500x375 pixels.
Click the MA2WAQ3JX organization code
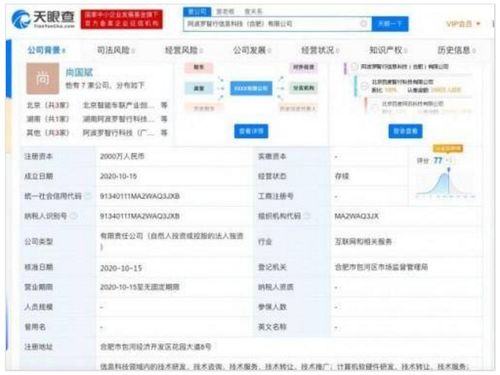pyautogui.click(x=357, y=216)
